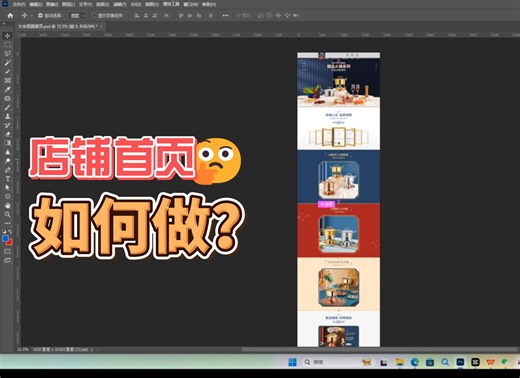Open the 文件(F) menu
The image size is (520, 378).
19,5
